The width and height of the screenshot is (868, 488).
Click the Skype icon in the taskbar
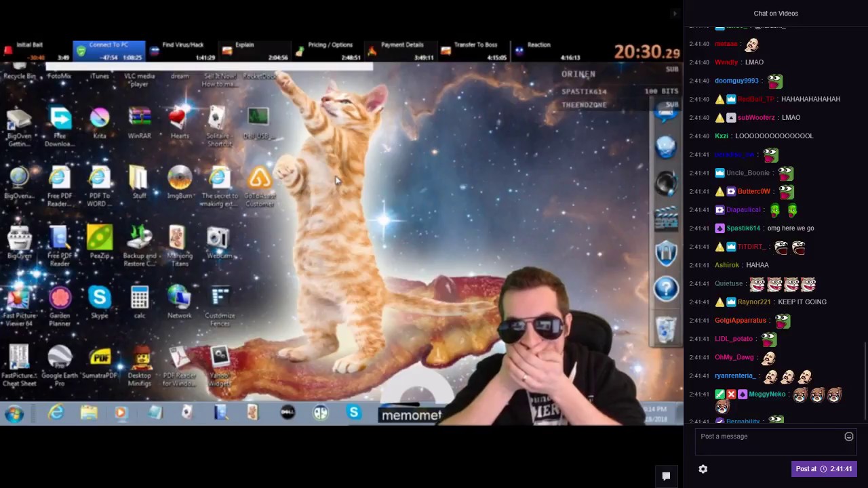coord(353,411)
